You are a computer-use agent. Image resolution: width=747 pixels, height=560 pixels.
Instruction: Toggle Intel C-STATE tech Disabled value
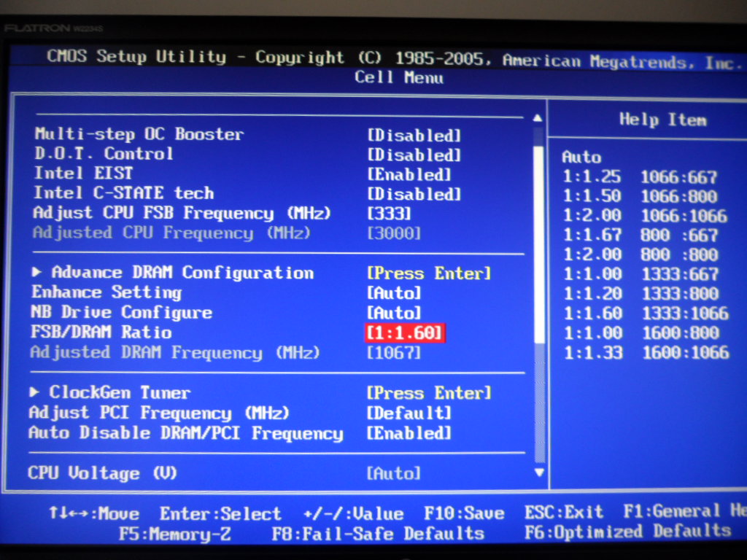click(x=414, y=194)
